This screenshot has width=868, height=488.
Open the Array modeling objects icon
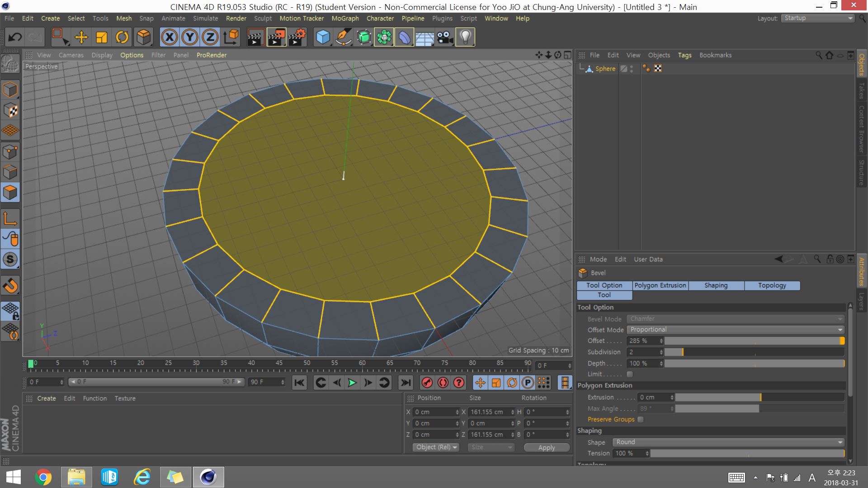coord(384,37)
